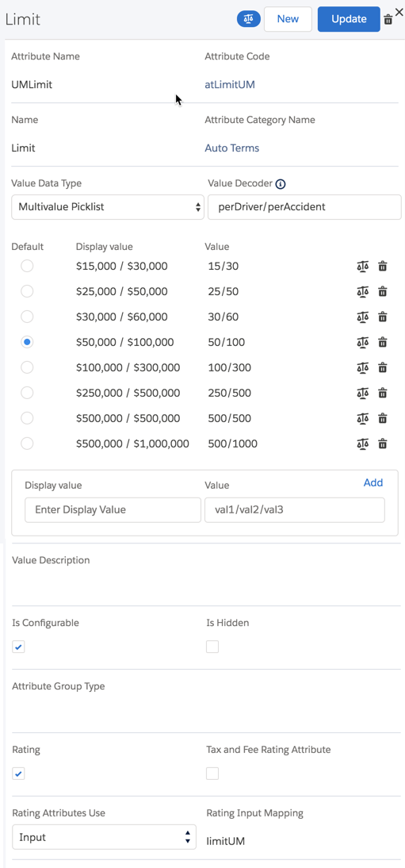Click the blue scales icon beside New
The width and height of the screenshot is (405, 868).
point(248,19)
